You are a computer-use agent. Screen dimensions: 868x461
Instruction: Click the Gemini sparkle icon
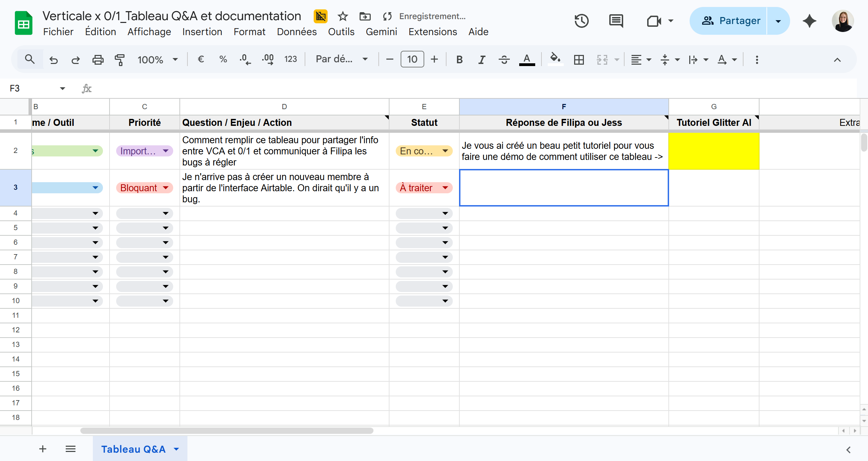pos(809,21)
